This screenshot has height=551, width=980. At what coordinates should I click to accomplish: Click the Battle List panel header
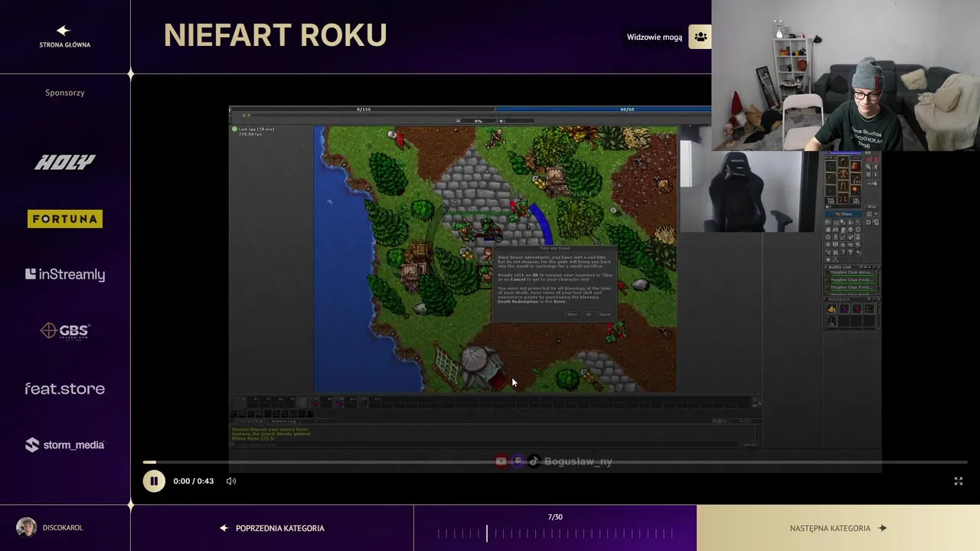coord(853,267)
